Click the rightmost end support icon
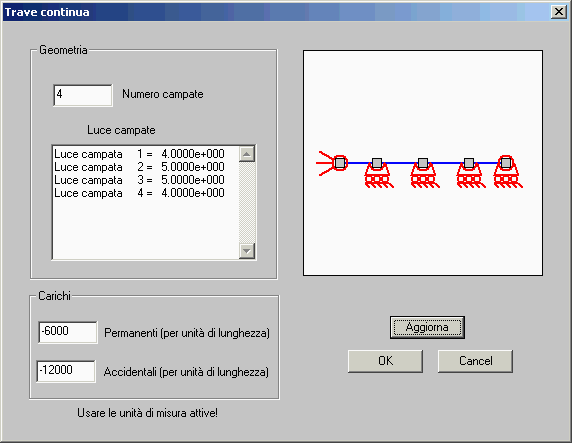The height and width of the screenshot is (443, 572). tap(508, 172)
